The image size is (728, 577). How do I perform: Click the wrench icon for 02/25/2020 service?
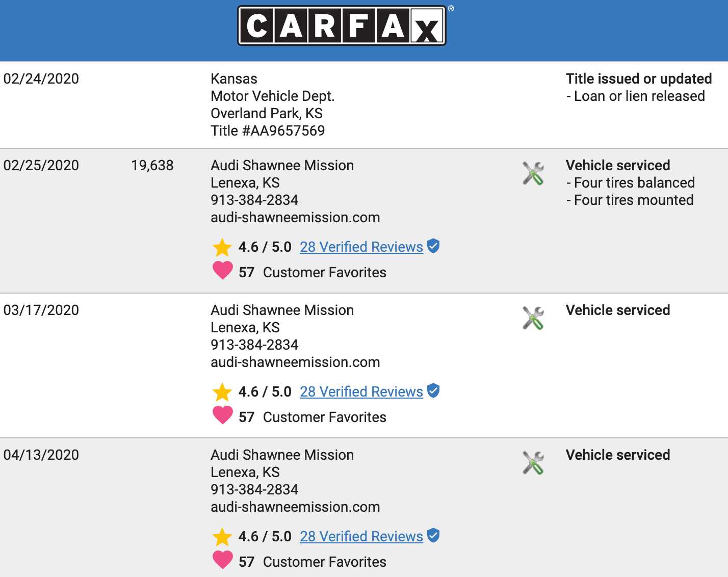click(533, 173)
